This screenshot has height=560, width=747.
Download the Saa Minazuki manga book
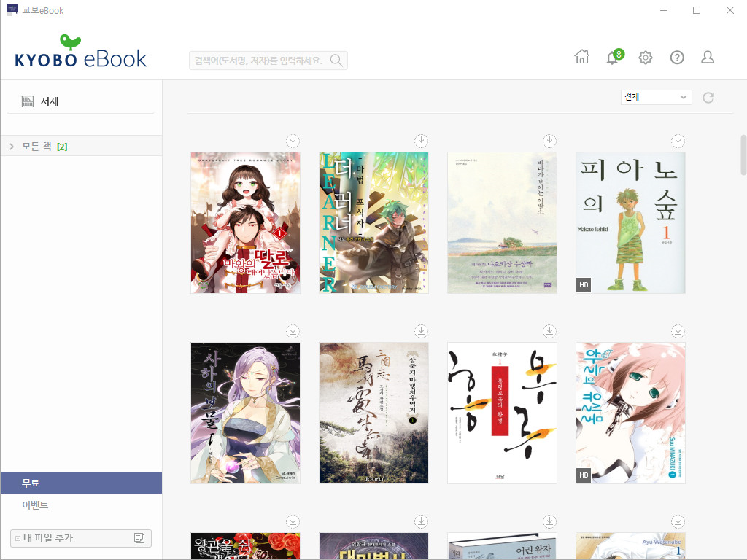(x=678, y=330)
